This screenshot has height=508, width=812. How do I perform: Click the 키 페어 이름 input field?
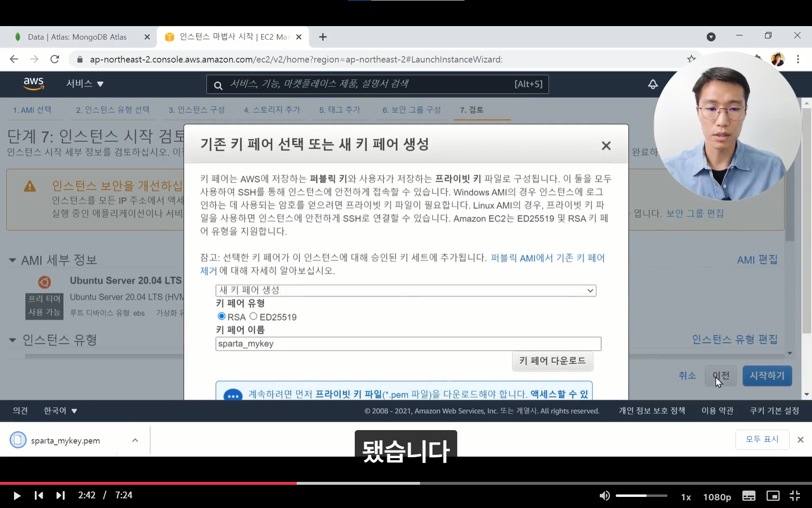click(x=408, y=344)
